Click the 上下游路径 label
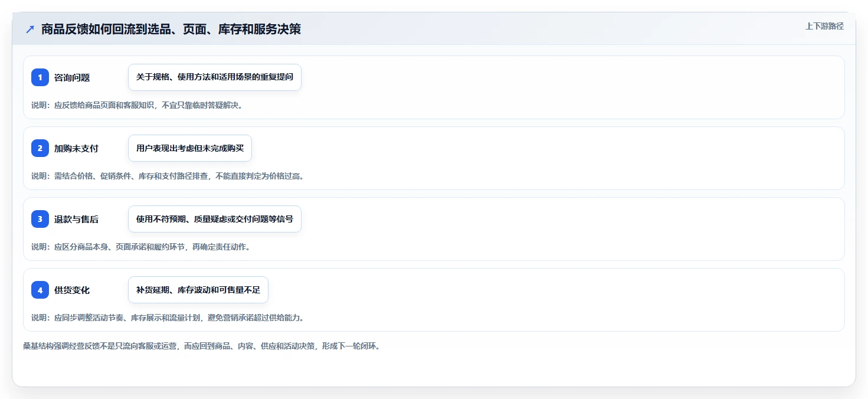This screenshot has width=868, height=399. (824, 26)
